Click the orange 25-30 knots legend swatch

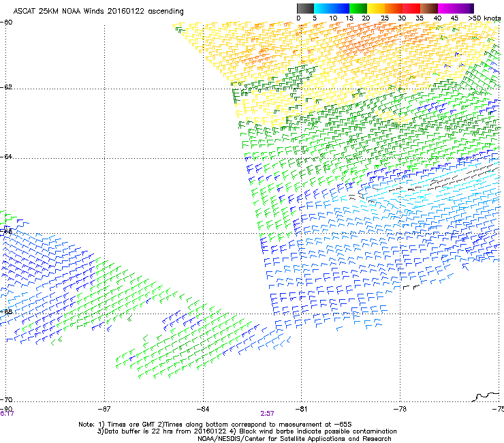tap(394, 8)
